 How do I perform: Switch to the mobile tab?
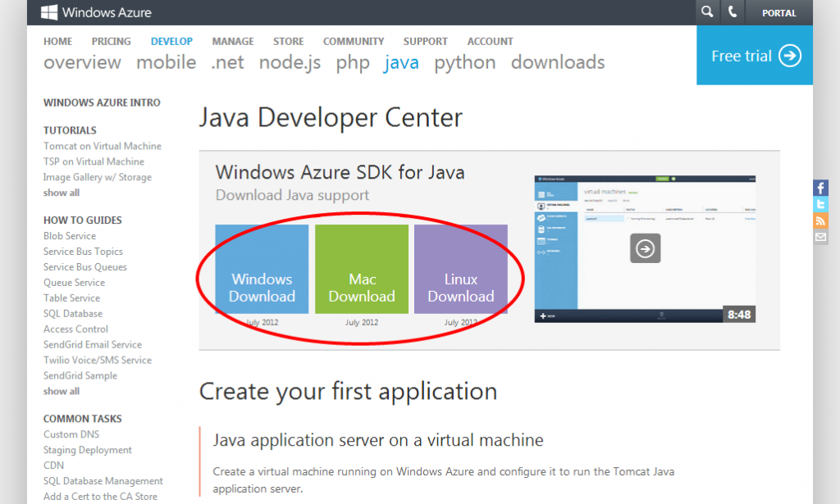(x=166, y=62)
